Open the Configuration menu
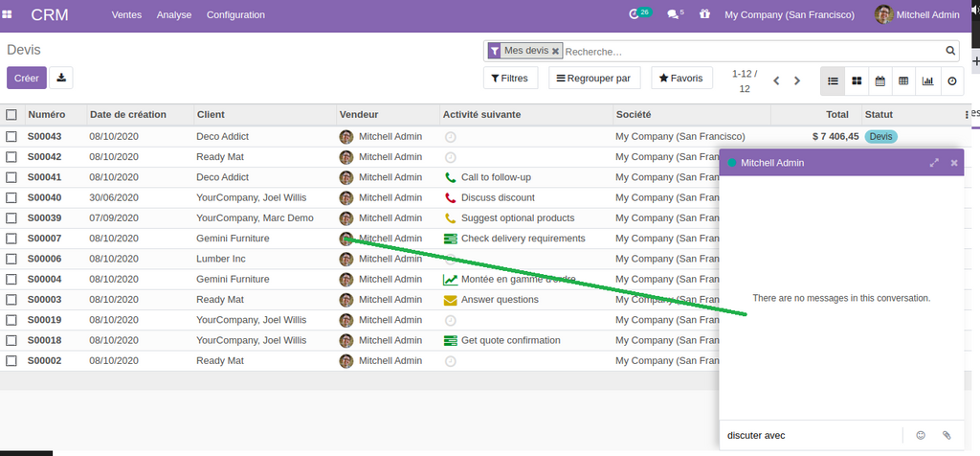 pyautogui.click(x=235, y=15)
